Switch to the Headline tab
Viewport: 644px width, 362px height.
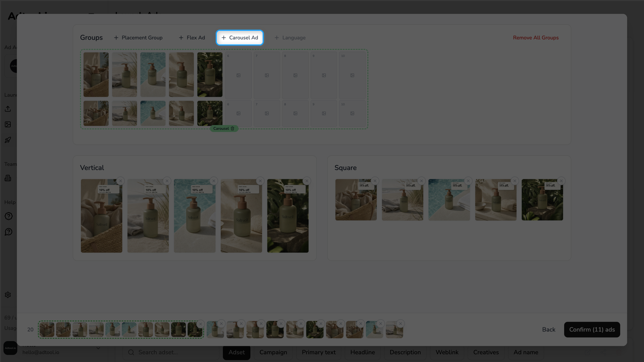point(363,352)
